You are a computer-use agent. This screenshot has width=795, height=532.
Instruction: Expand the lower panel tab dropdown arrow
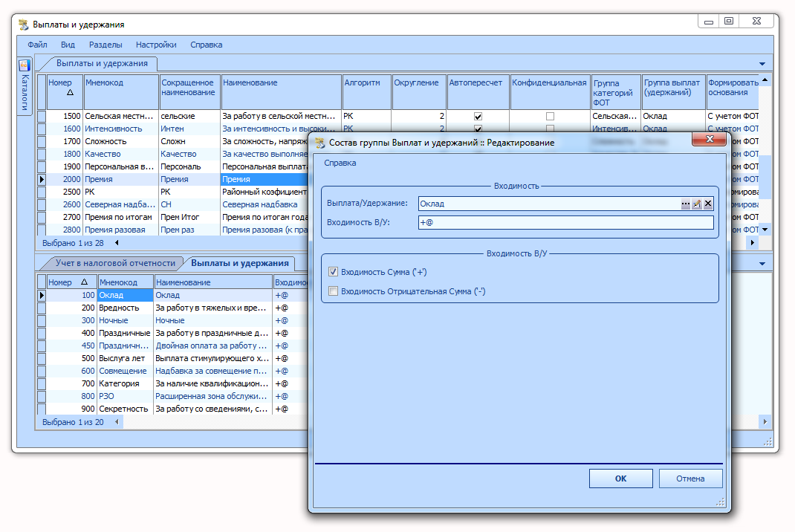point(762,264)
